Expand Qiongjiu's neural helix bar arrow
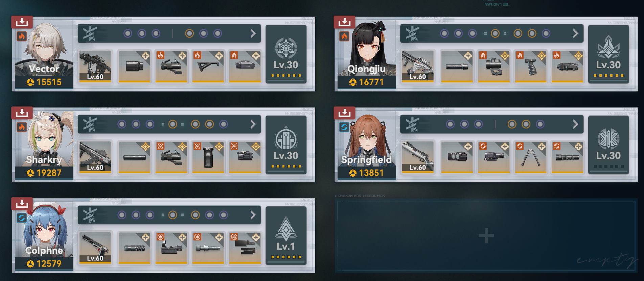The width and height of the screenshot is (644, 281). tap(575, 33)
